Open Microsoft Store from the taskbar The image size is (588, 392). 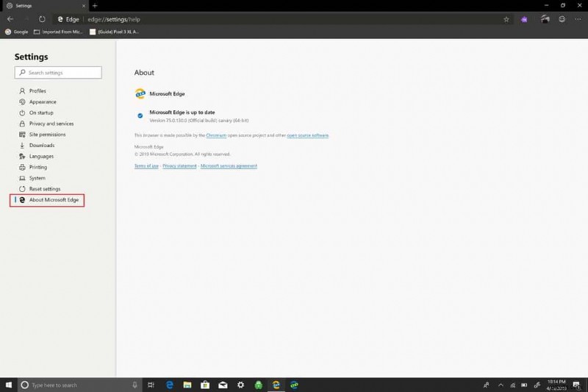(x=205, y=385)
